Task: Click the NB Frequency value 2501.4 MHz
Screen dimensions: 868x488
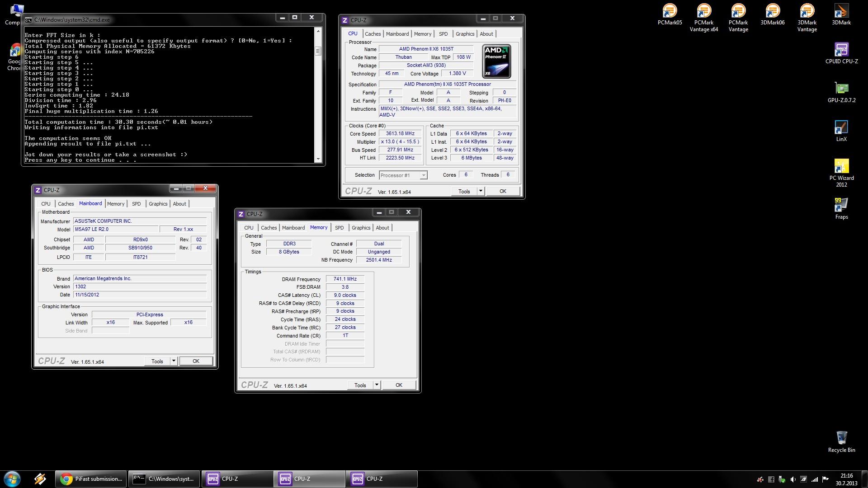Action: point(379,260)
